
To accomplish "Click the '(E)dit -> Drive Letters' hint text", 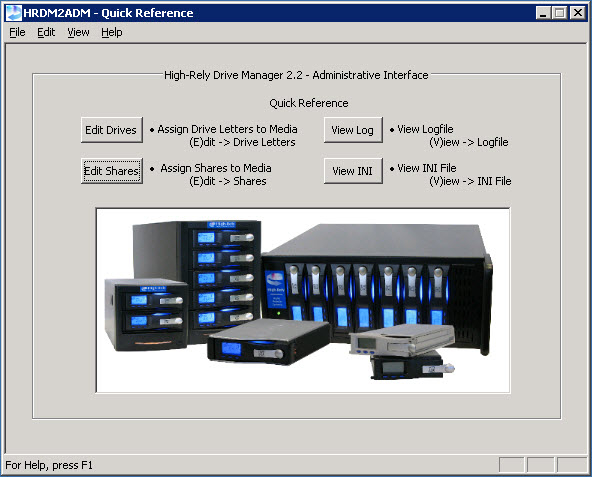I will [x=242, y=142].
